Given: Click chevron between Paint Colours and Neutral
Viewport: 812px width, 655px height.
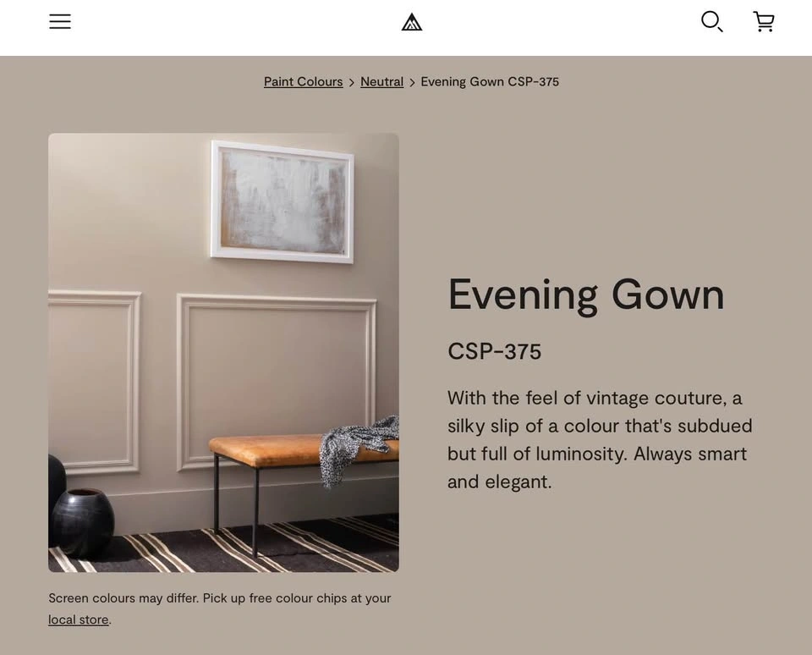Looking at the screenshot, I should click(352, 82).
